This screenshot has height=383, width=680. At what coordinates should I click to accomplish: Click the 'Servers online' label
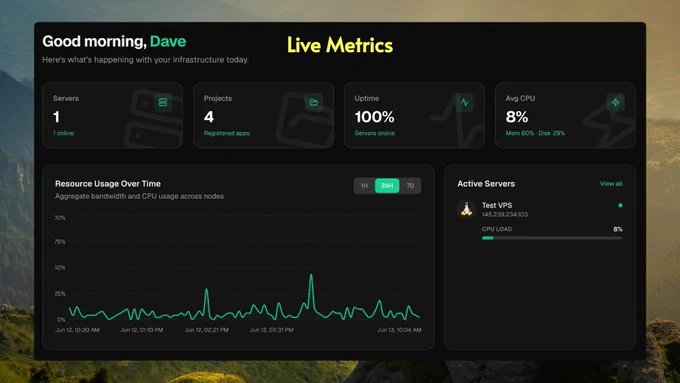[375, 133]
